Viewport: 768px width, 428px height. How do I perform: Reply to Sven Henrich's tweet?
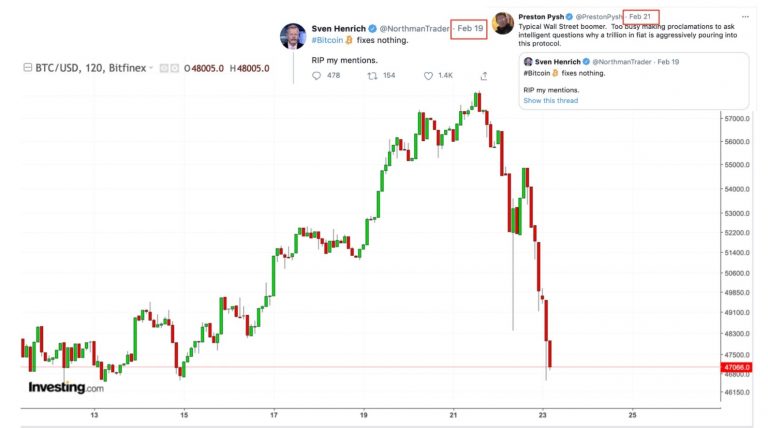click(316, 76)
